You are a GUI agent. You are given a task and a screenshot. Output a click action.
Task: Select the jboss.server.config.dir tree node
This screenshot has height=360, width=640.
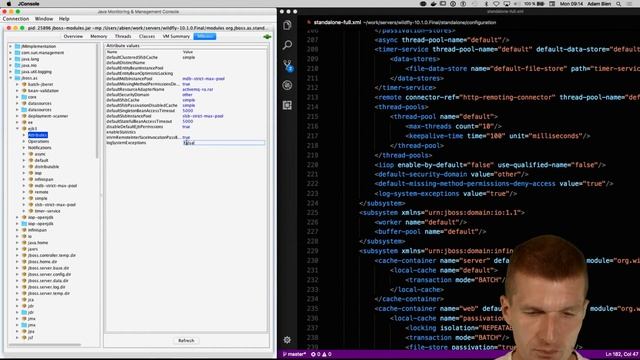click(x=49, y=274)
